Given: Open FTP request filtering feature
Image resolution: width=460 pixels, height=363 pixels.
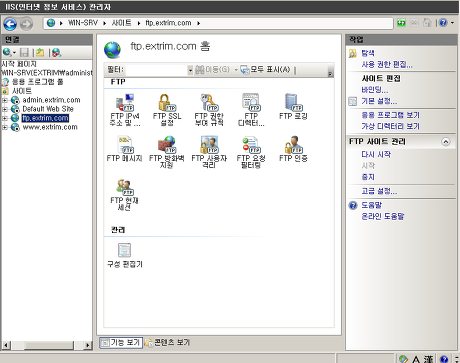Looking at the screenshot, I should [251, 152].
